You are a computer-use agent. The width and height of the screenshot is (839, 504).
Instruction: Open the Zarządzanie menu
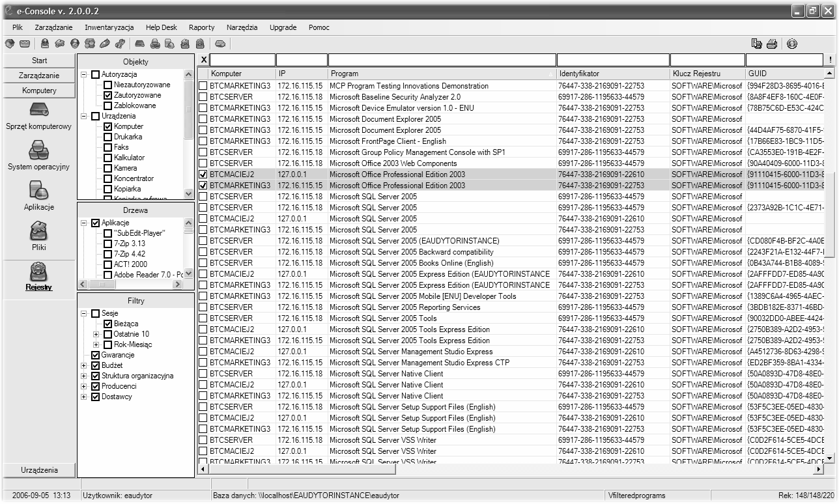coord(53,27)
